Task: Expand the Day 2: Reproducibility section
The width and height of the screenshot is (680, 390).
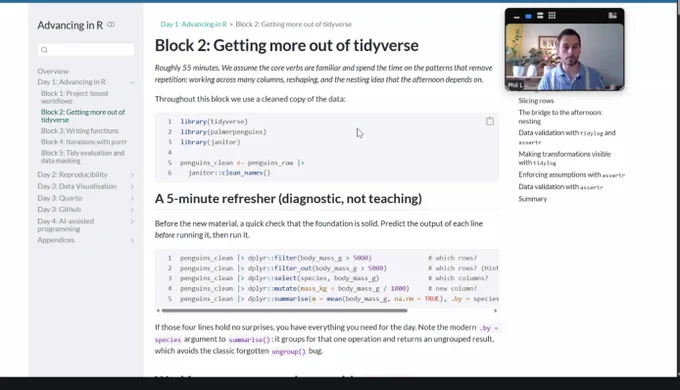Action: pyautogui.click(x=132, y=175)
